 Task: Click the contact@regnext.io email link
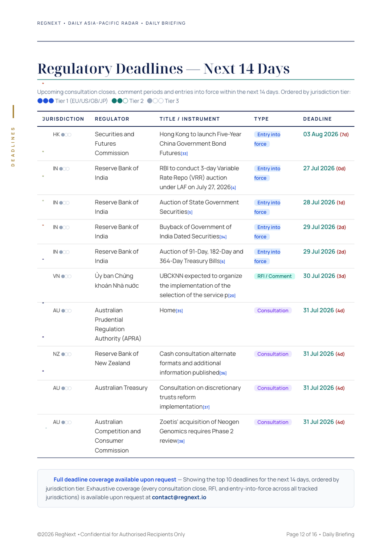click(x=179, y=497)
